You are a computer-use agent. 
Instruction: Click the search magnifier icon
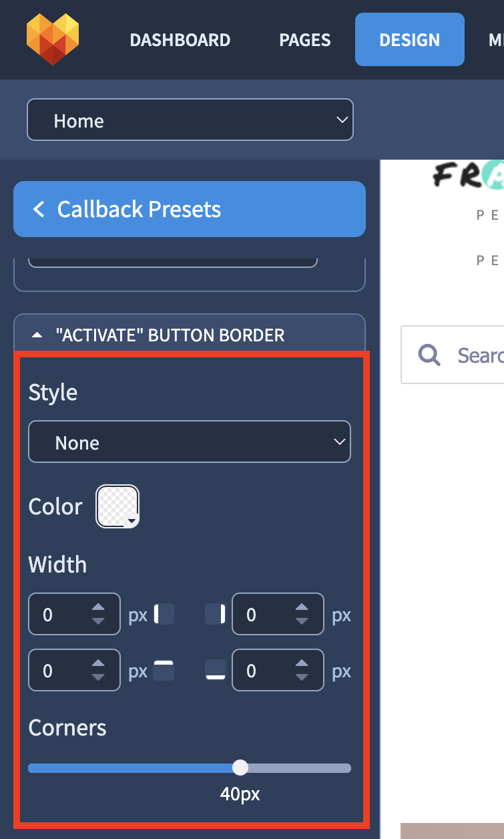pyautogui.click(x=429, y=355)
